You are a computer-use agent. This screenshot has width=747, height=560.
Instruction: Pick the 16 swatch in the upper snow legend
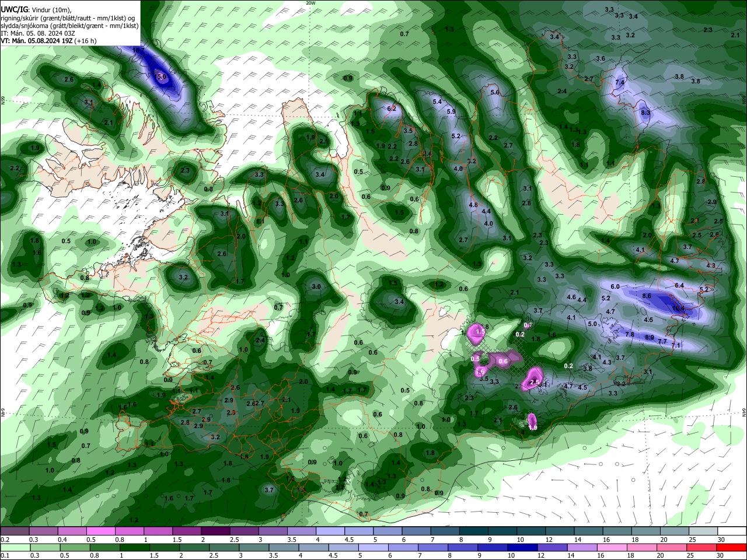point(617,531)
